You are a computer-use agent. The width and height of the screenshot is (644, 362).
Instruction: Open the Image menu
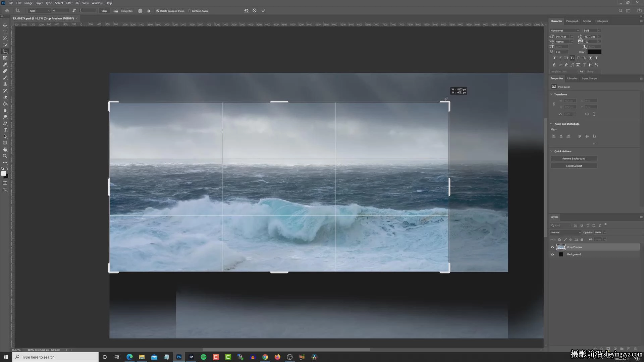29,3
